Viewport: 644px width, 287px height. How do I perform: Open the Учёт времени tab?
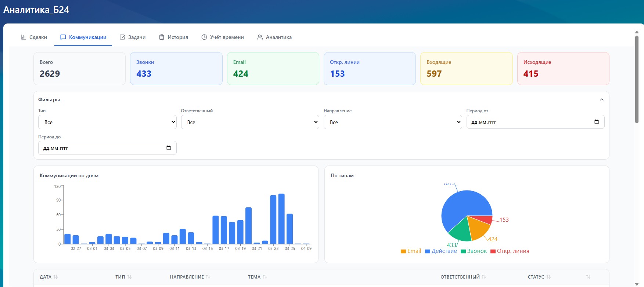tap(223, 37)
